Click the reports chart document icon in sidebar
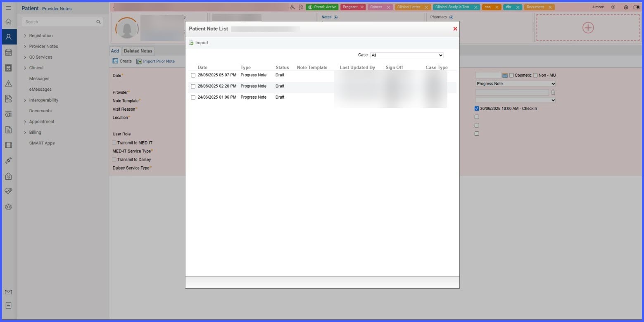The image size is (644, 322). [8, 130]
